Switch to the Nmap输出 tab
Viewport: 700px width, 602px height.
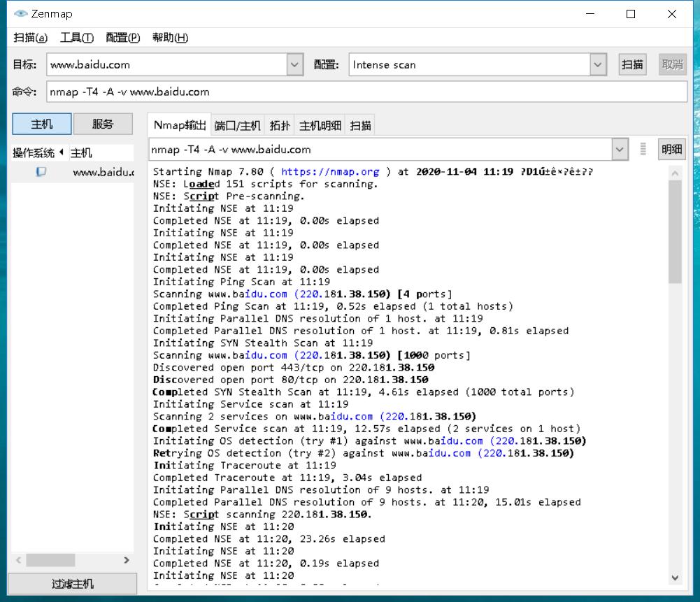coord(180,125)
